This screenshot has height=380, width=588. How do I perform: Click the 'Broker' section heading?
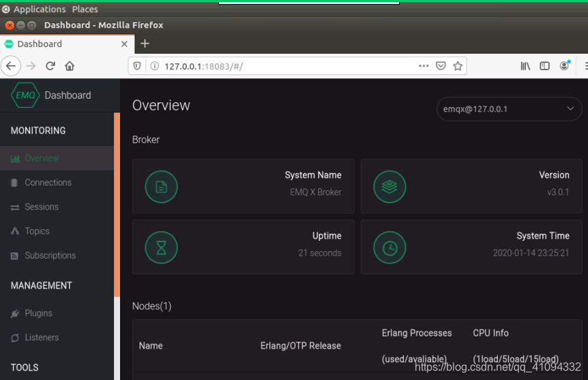146,140
